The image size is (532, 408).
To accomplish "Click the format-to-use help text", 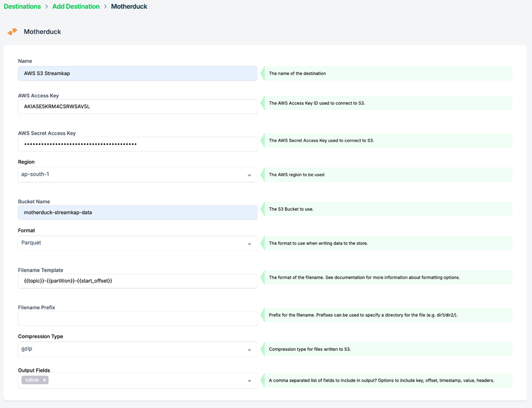I will click(x=318, y=243).
